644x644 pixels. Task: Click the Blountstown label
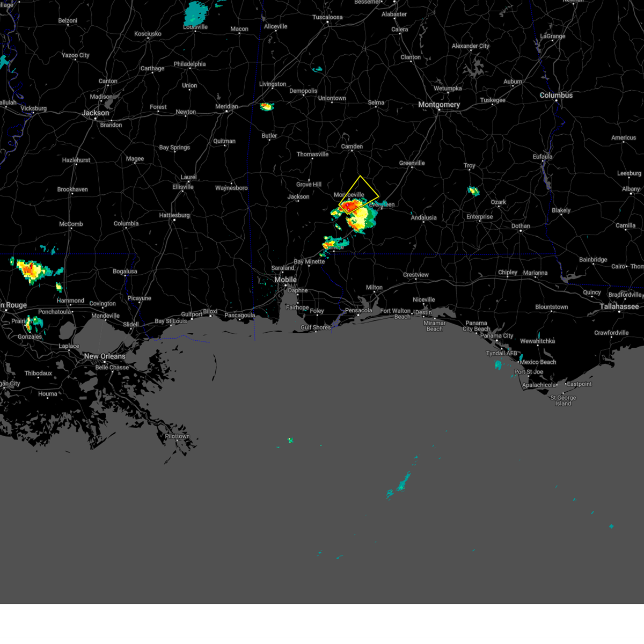552,308
